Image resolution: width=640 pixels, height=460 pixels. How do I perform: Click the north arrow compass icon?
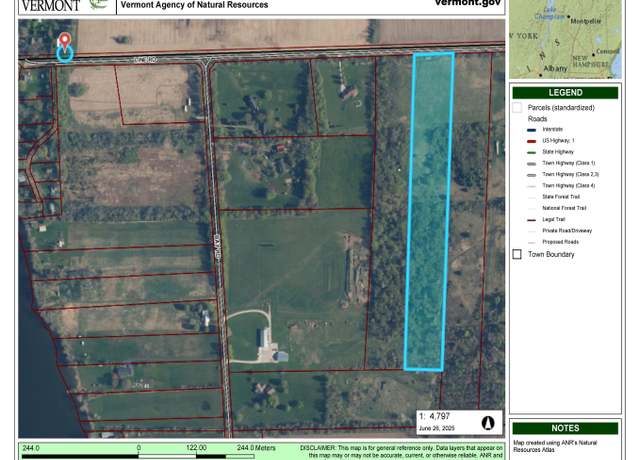488,422
